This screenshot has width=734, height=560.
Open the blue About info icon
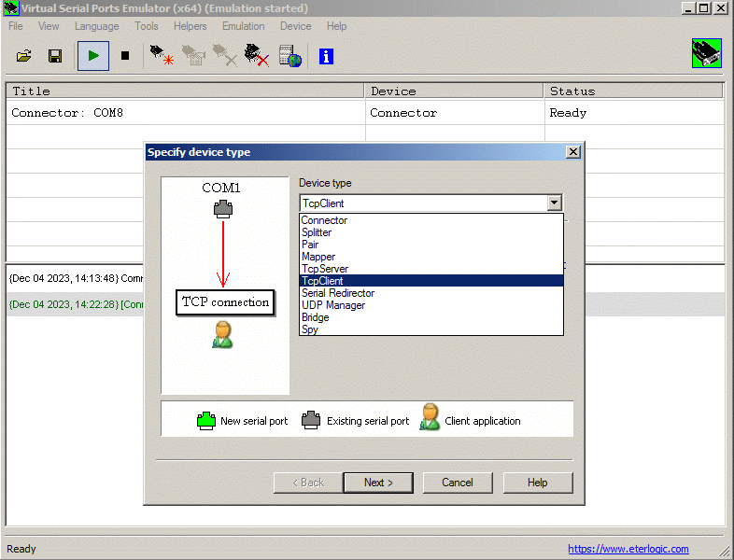point(326,56)
